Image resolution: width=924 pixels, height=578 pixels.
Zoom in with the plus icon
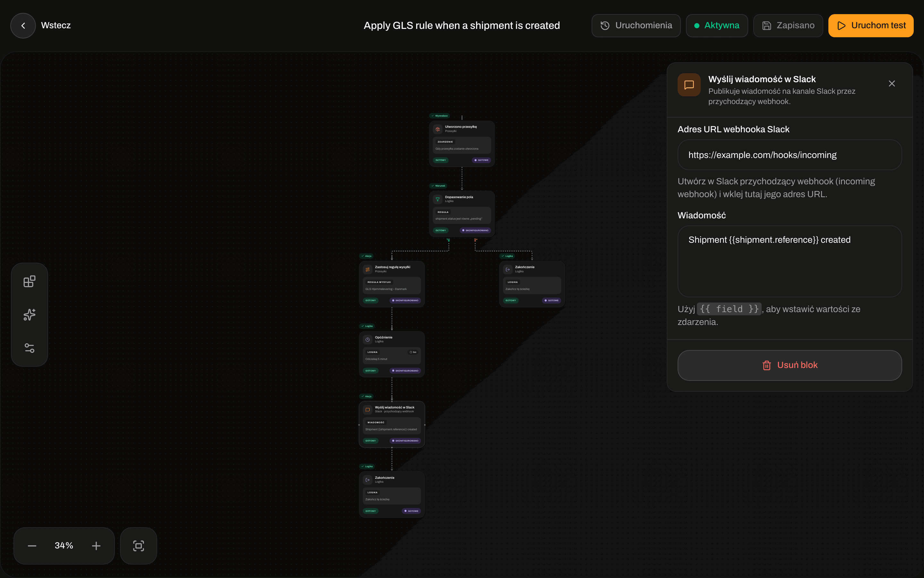tap(96, 546)
